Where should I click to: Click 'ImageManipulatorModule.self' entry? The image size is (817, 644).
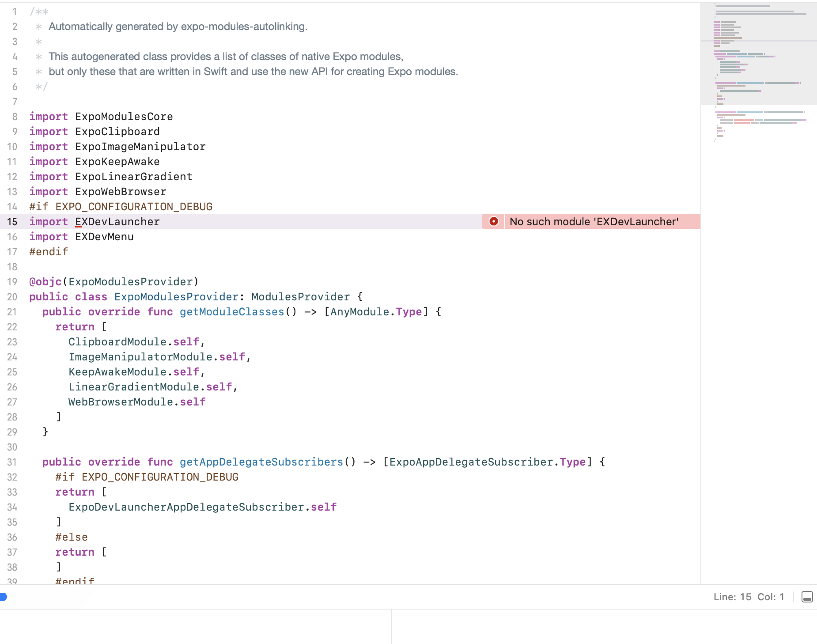tap(157, 357)
